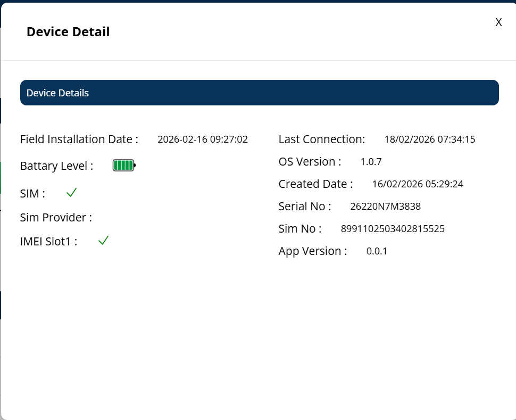The image size is (516, 420).
Task: Select the App Version value 0.0.1
Action: [377, 251]
